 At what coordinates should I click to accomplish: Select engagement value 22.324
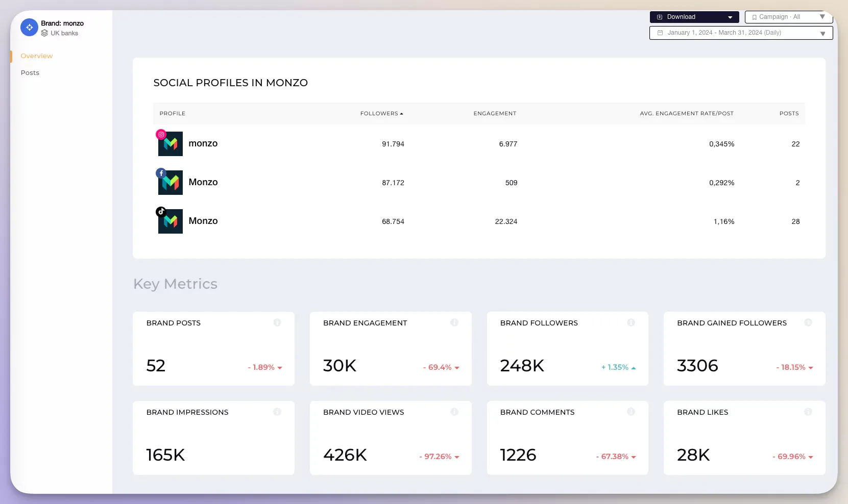506,221
